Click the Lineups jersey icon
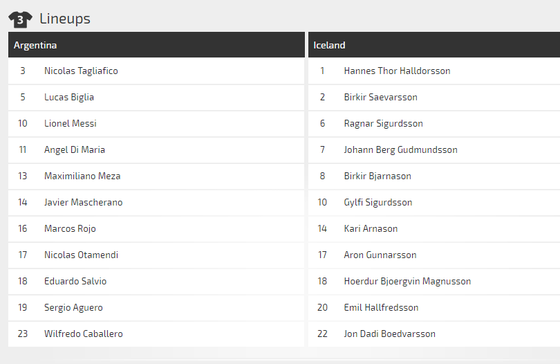Screen dimensions: 560x364 [x=20, y=19]
